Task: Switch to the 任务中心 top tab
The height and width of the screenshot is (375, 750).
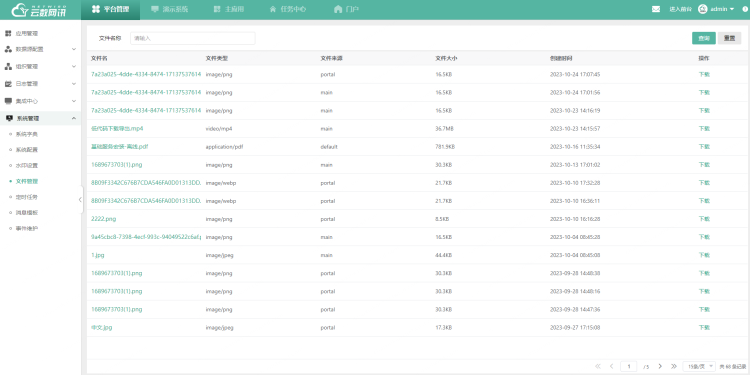Action: 288,10
